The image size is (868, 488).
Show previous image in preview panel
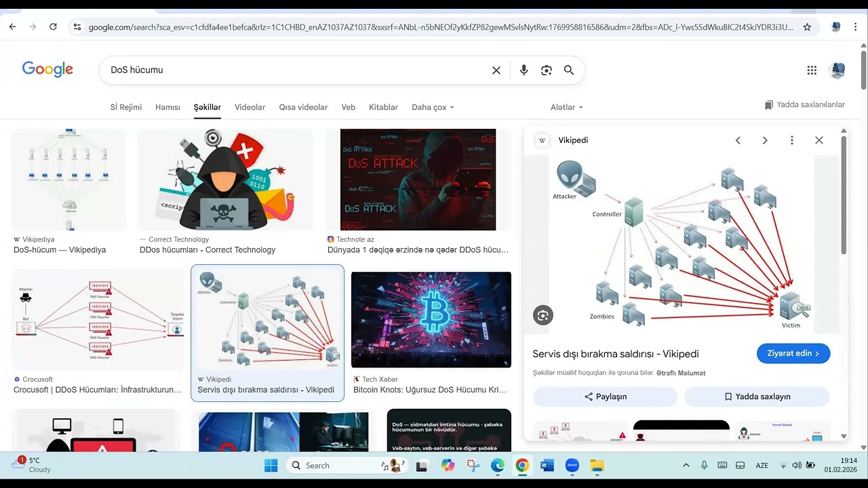pos(738,140)
